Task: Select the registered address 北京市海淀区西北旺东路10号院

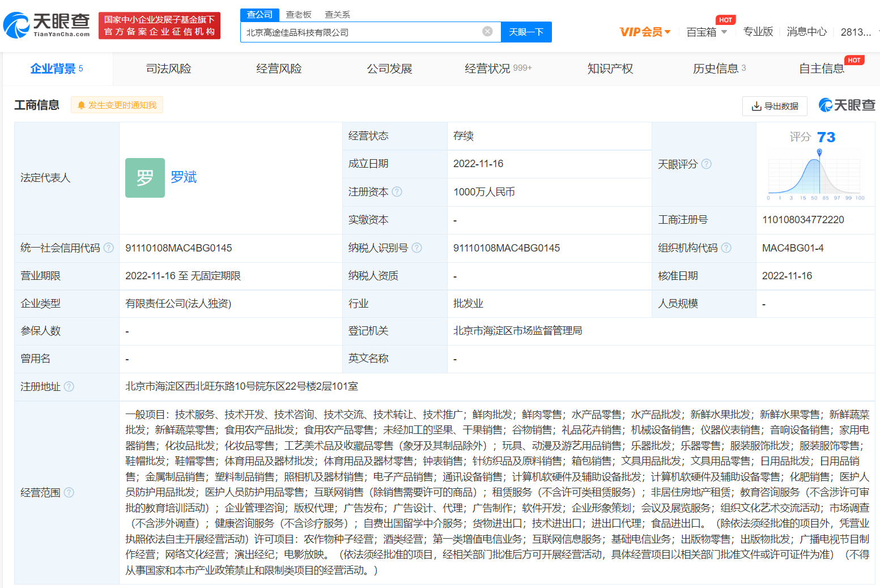Action: pos(241,386)
